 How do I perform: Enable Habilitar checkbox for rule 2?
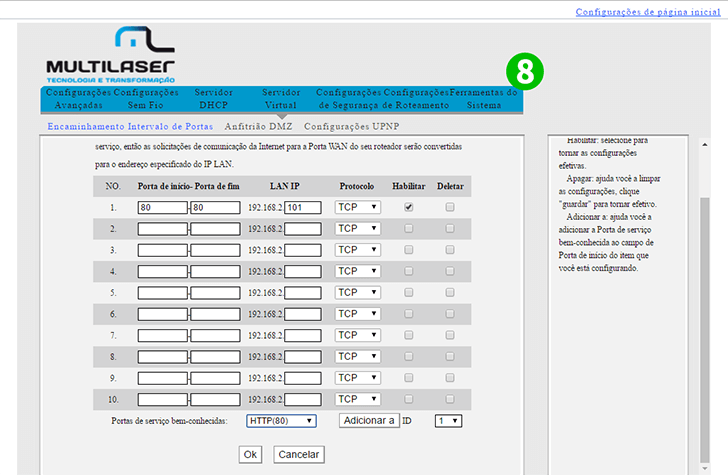point(409,228)
